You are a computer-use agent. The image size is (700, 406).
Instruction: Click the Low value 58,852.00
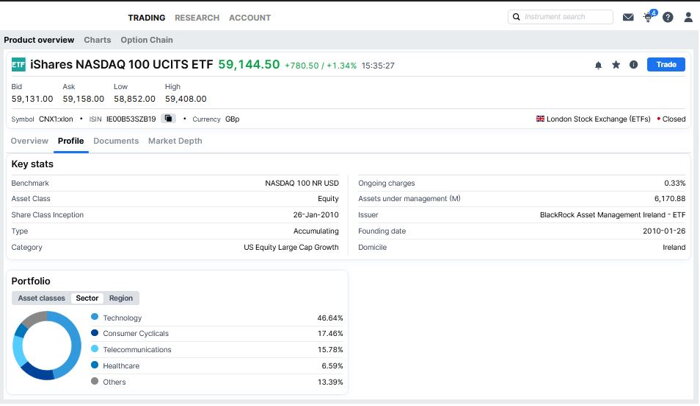pyautogui.click(x=134, y=99)
